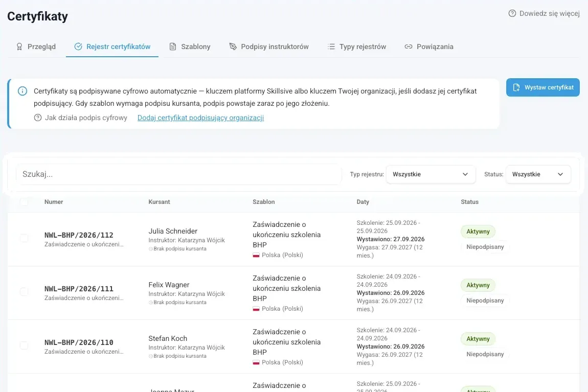The image size is (588, 392).
Task: Click the link icon on Powiązania tab
Action: pyautogui.click(x=409, y=47)
